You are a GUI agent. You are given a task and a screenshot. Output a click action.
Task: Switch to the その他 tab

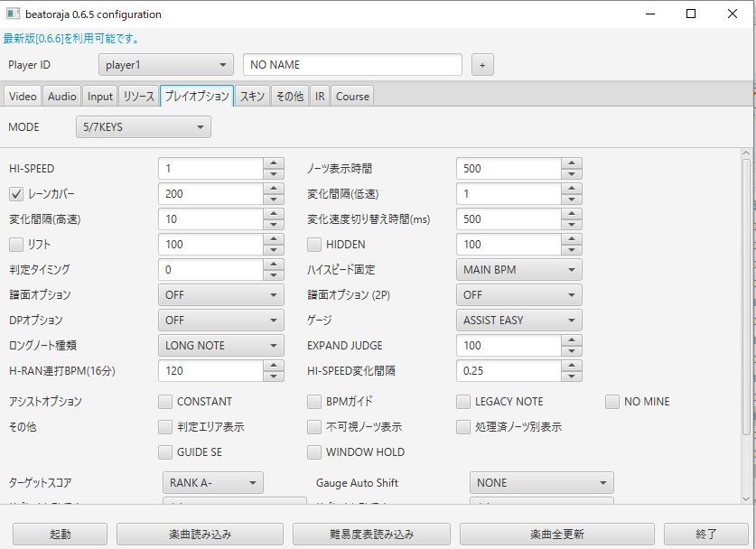click(289, 96)
